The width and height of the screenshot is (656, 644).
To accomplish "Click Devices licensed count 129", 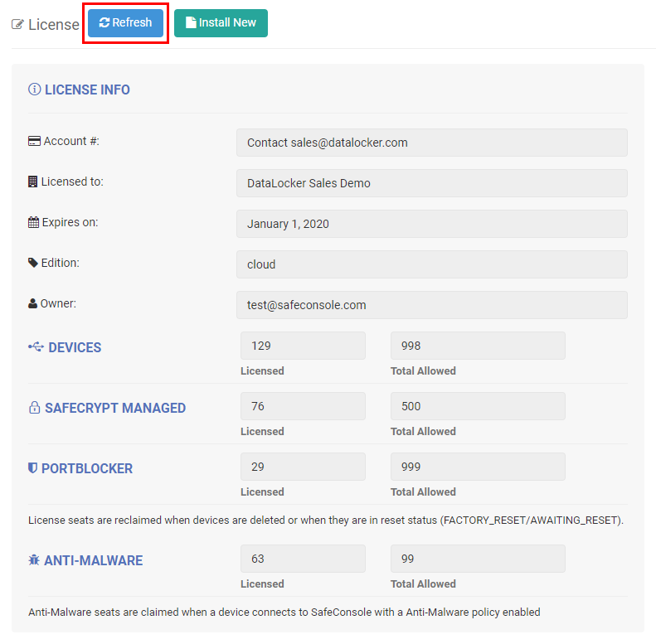I will point(303,346).
